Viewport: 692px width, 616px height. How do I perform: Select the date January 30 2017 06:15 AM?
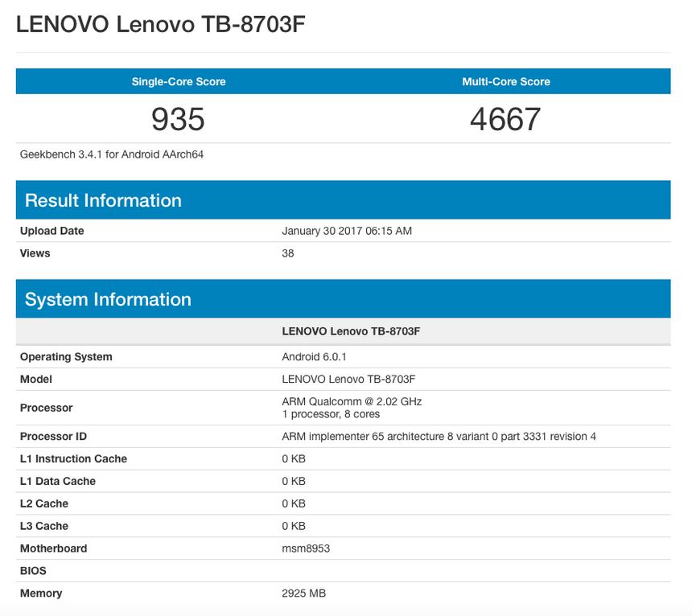click(x=347, y=231)
